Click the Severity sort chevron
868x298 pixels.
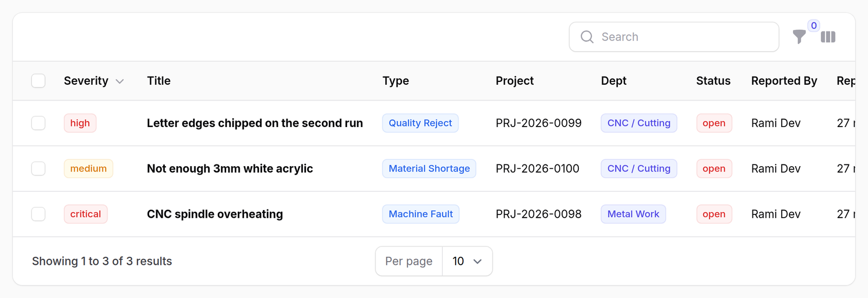[120, 81]
